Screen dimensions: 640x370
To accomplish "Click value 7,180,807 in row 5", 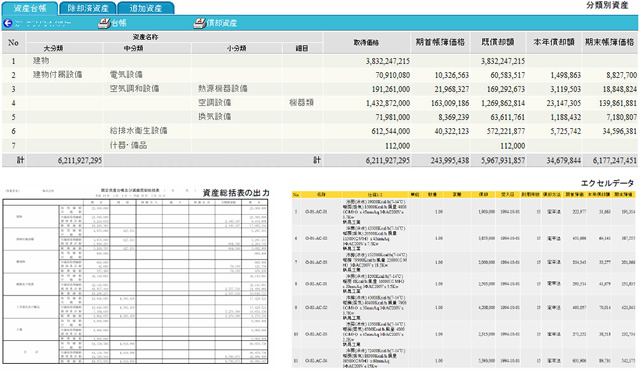I will [x=622, y=117].
